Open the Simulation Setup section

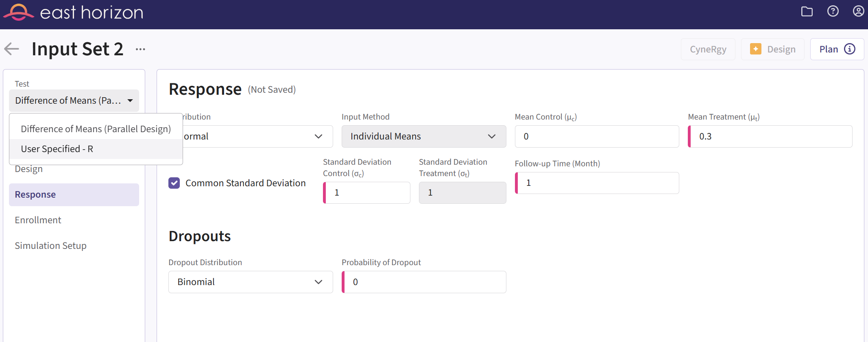point(50,246)
